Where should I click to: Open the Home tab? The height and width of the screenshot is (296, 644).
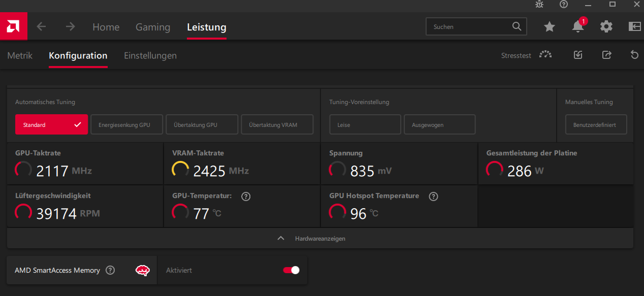pos(106,27)
